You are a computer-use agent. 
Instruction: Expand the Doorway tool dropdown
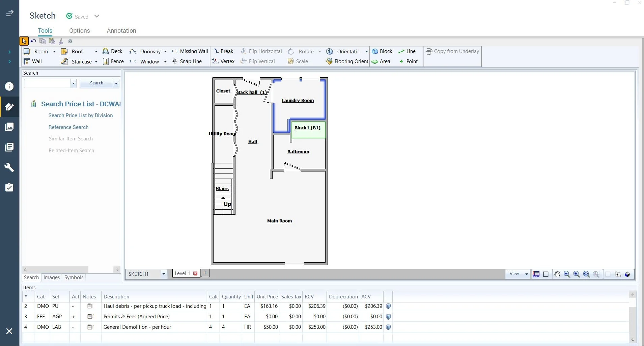tap(165, 51)
